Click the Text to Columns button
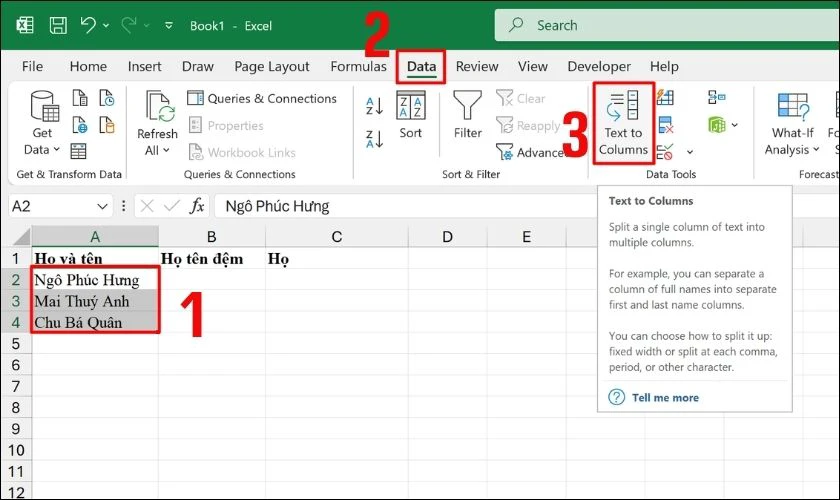The image size is (840, 500). click(x=624, y=123)
